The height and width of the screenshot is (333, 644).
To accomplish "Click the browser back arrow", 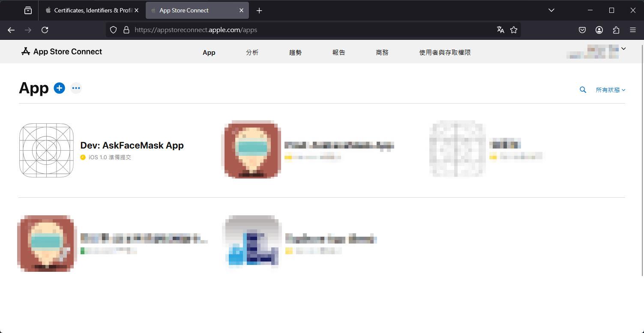I will point(11,30).
